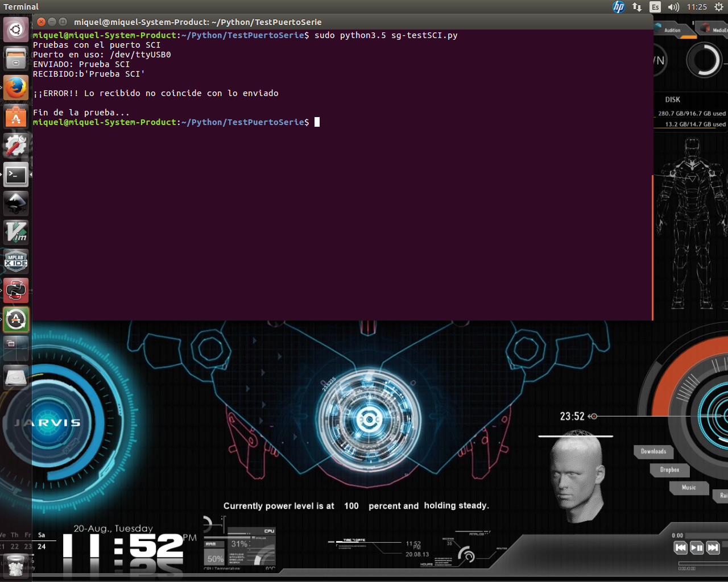Click the '/dev/ttyUSB0' port line
Screen dimensions: 728x582
pyautogui.click(x=102, y=55)
